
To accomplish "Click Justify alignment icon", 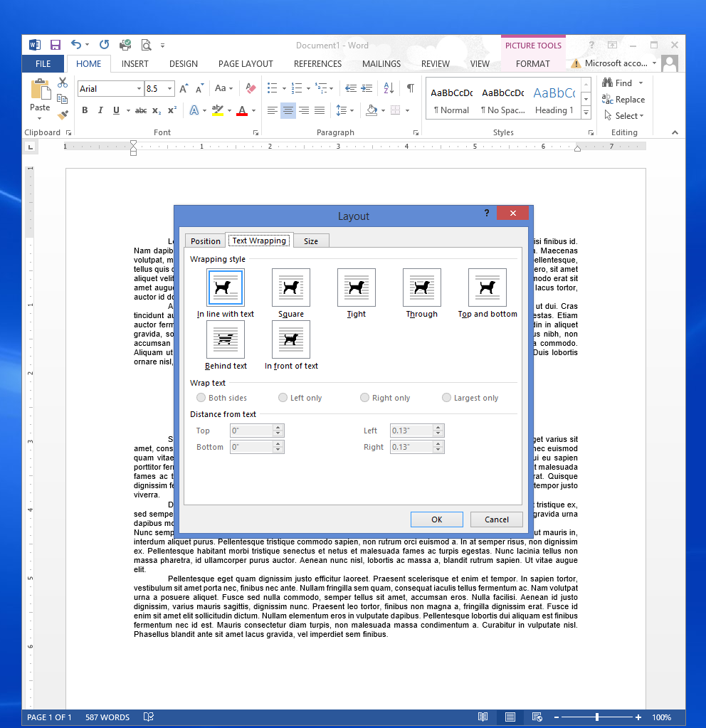I will (x=320, y=110).
